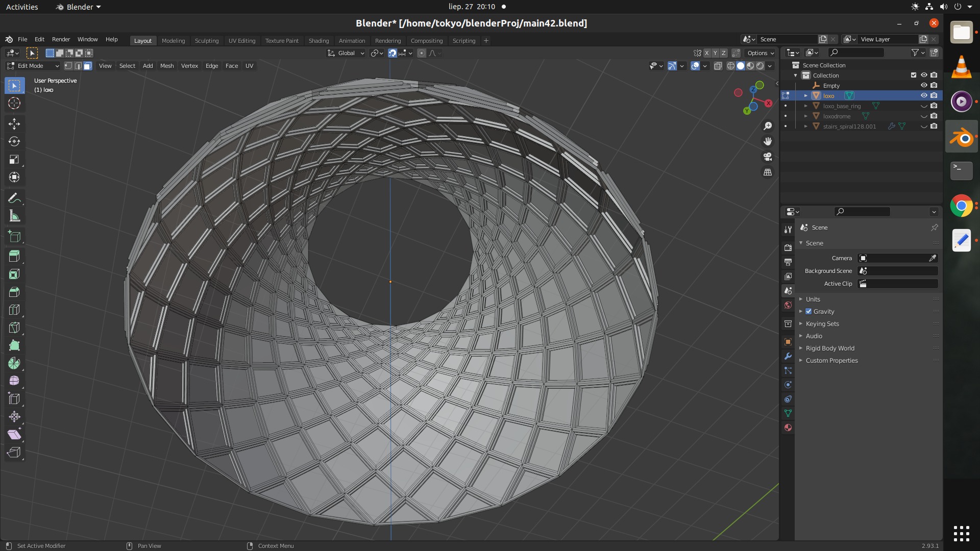The image size is (980, 551).
Task: Select the Move tool in toolbar
Action: (x=15, y=123)
